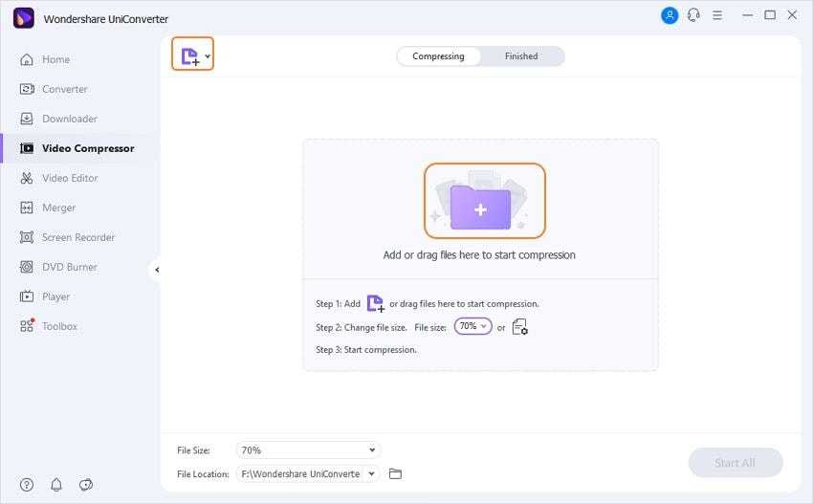Screen dimensions: 813x504
Task: Collapse the left sidebar panel
Action: tap(156, 270)
